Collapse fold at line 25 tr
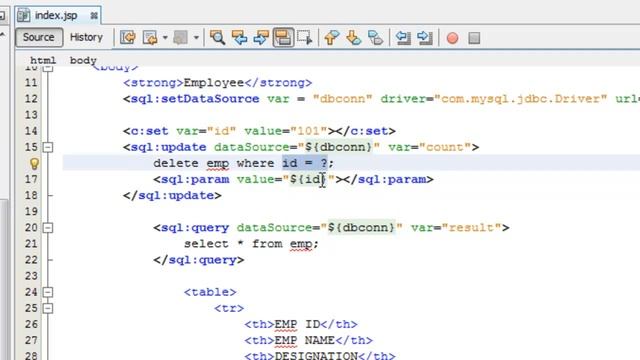Viewport: 640px width, 360px height. pyautogui.click(x=48, y=308)
